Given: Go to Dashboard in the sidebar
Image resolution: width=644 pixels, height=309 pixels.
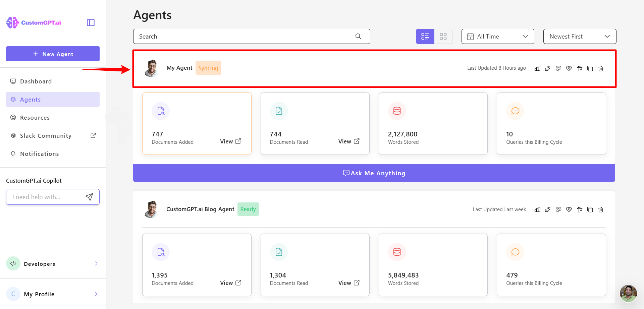Looking at the screenshot, I should (x=53, y=81).
